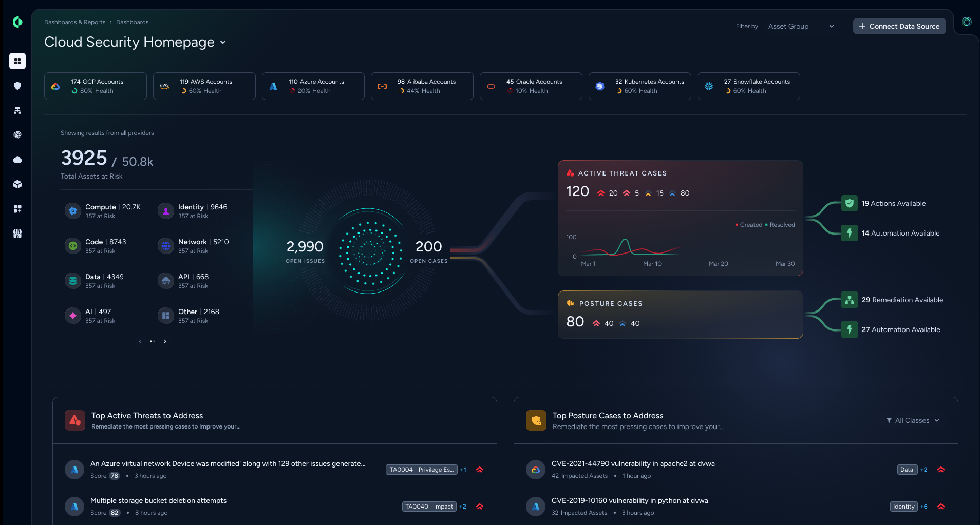Open the cloud icon in sidebar
The image size is (980, 525).
tap(17, 160)
